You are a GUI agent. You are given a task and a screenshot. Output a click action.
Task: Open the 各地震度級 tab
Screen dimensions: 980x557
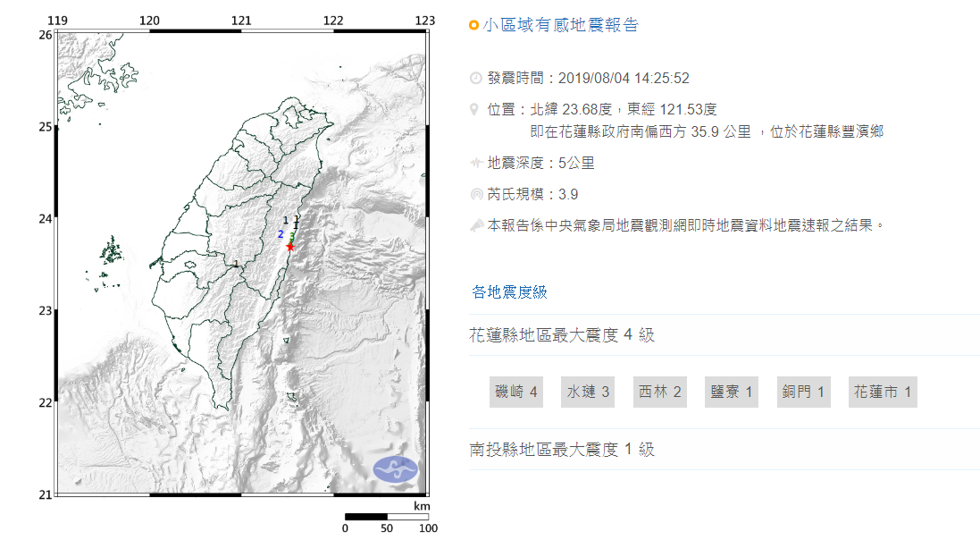(509, 292)
